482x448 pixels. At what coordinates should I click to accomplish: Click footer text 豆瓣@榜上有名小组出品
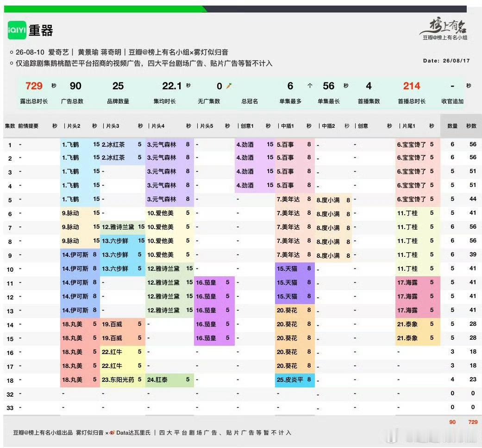[x=43, y=433]
